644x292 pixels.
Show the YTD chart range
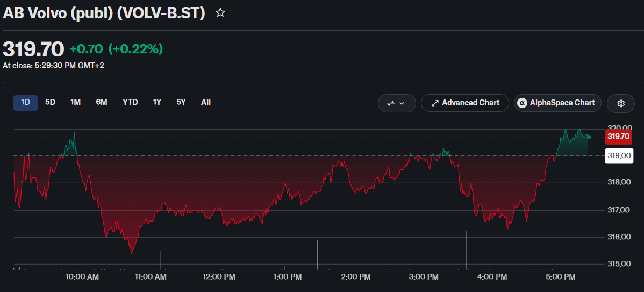pyautogui.click(x=130, y=103)
